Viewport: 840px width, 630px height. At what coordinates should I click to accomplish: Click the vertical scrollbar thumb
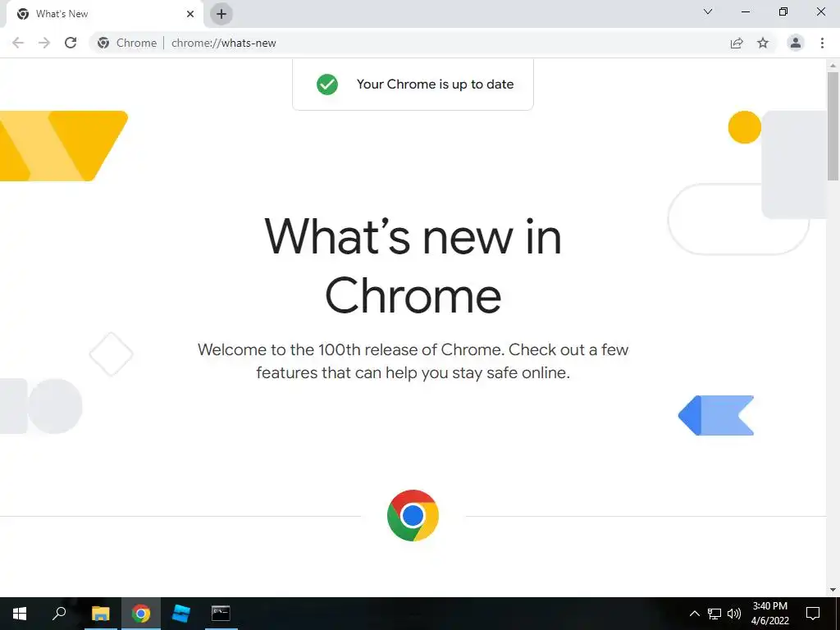click(x=833, y=126)
